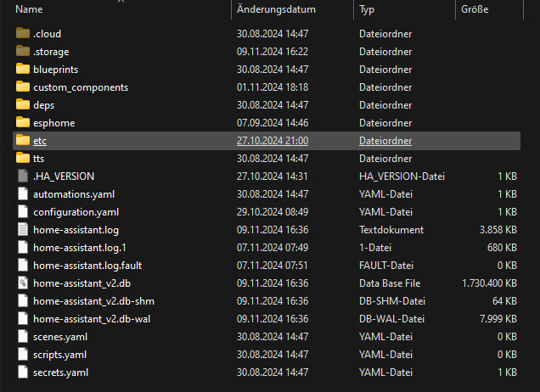Select the custom_components folder

(x=81, y=87)
